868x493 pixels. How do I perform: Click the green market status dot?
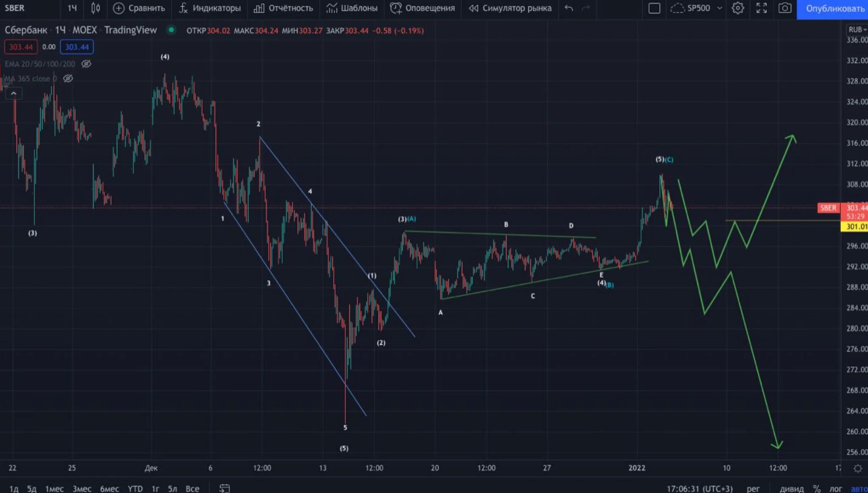click(x=171, y=30)
